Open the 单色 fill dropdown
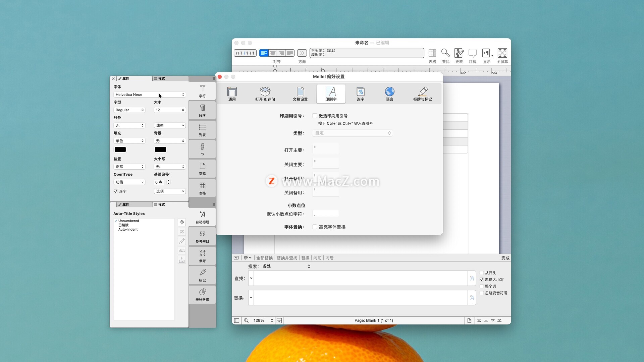Screen dimensions: 644x362 click(129, 141)
